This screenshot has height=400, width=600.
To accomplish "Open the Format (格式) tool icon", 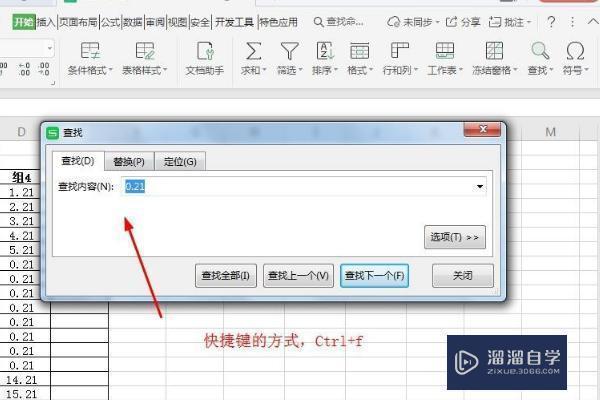I will [359, 51].
